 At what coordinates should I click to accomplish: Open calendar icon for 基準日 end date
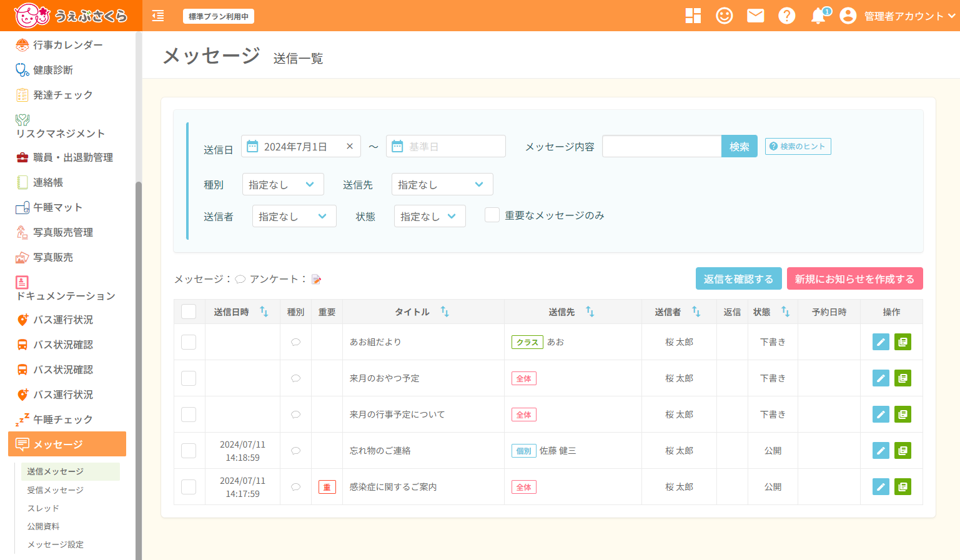(x=397, y=146)
